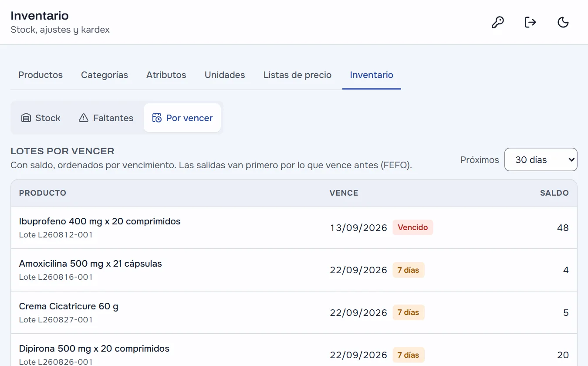588x366 pixels.
Task: Click the key icon in header
Action: pos(497,22)
